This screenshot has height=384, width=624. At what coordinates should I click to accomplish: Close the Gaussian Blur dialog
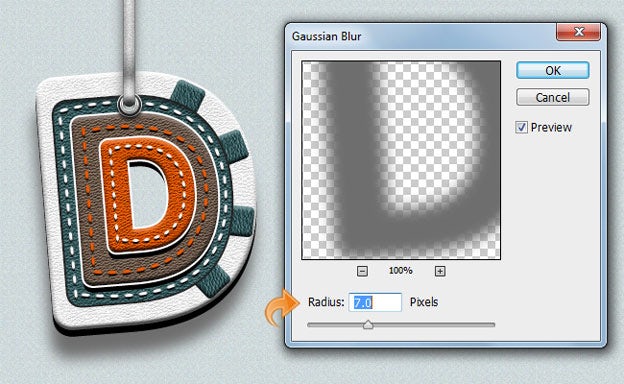coord(578,31)
